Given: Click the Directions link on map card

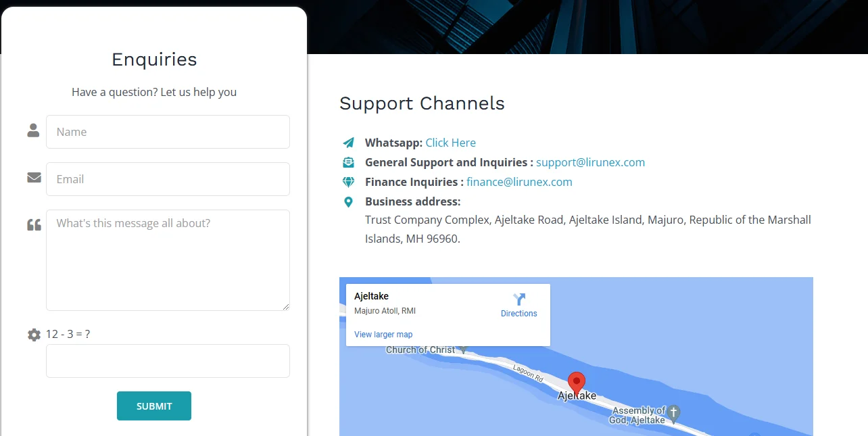Looking at the screenshot, I should (x=519, y=314).
